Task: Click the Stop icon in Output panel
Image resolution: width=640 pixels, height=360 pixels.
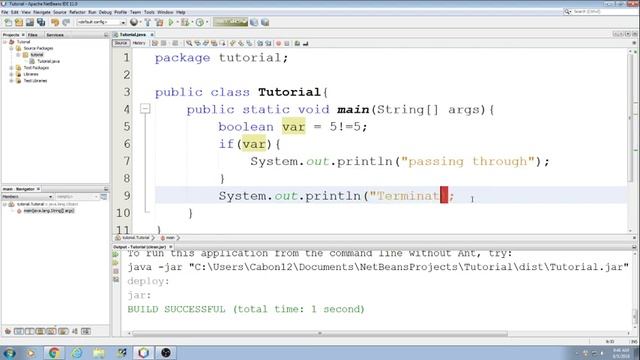Action: coord(116,271)
